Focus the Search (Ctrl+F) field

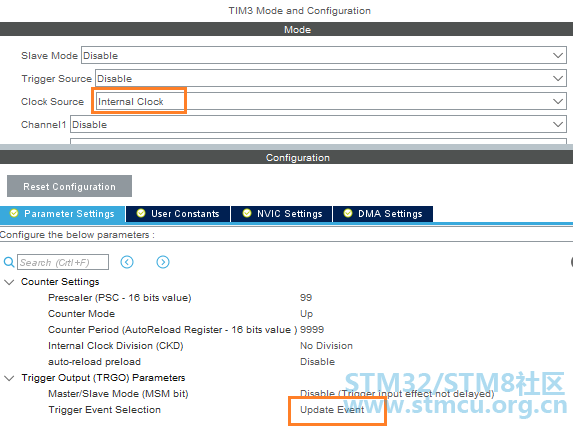(63, 262)
